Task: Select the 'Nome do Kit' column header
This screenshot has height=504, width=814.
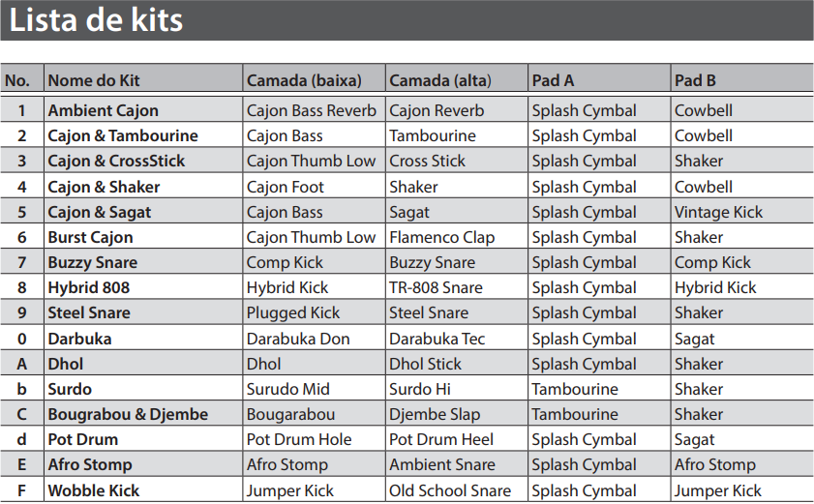Action: [x=94, y=80]
